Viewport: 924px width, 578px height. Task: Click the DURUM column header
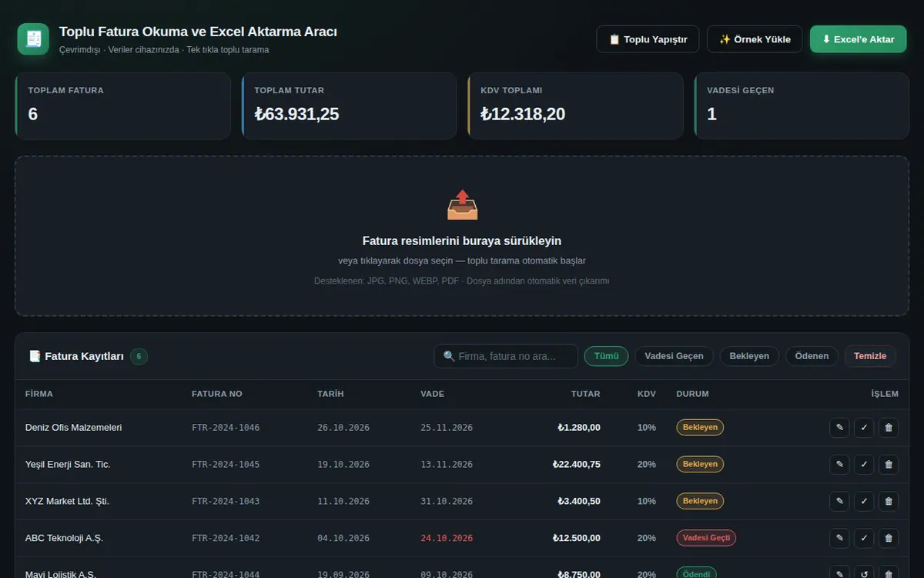tap(692, 394)
